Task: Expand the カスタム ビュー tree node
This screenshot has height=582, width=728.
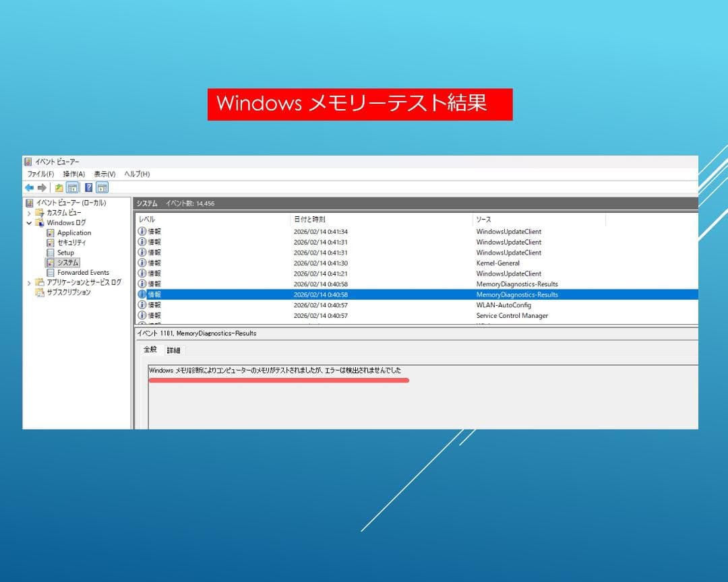Action: pos(29,213)
